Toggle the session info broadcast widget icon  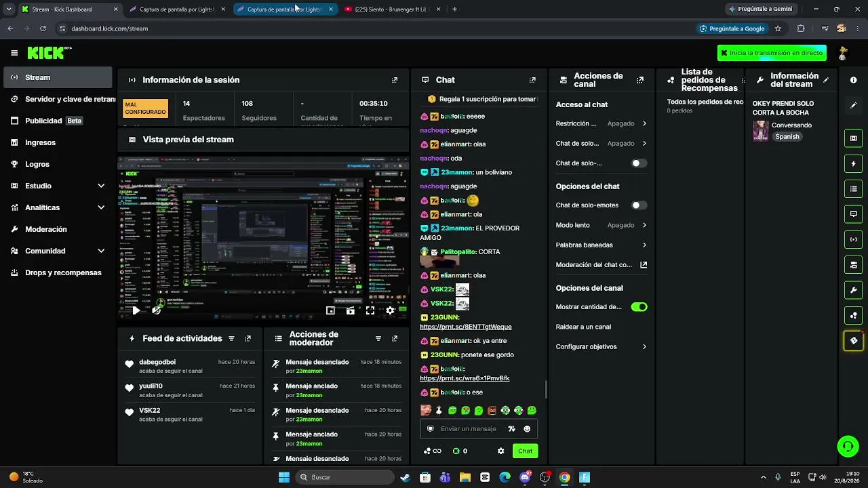click(853, 239)
